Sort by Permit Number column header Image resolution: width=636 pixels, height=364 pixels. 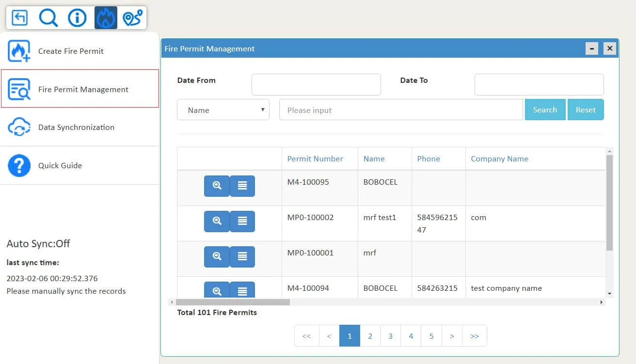315,158
